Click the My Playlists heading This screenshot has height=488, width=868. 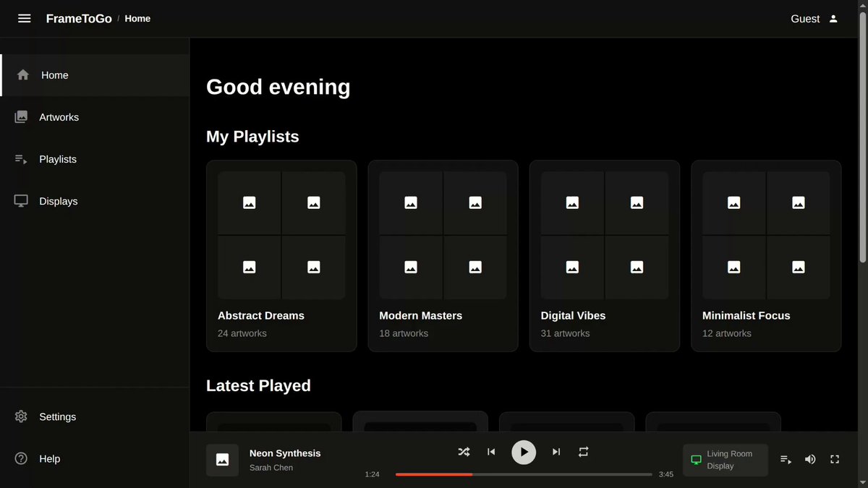click(252, 137)
